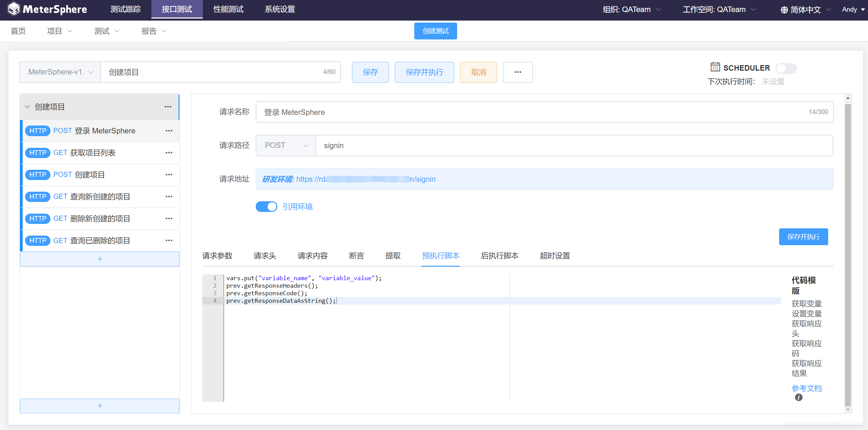This screenshot has width=868, height=430.
Task: Insert the 获取响应码 code template
Action: tap(807, 348)
